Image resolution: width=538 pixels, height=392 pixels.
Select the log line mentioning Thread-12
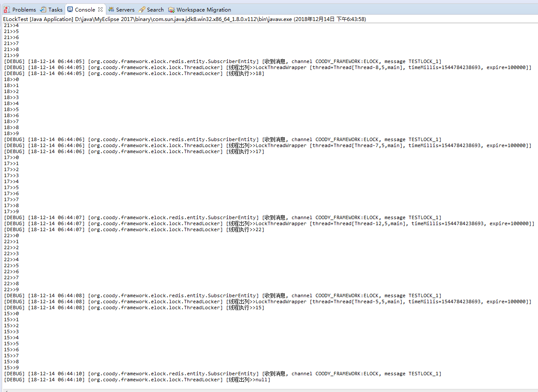coord(269,223)
